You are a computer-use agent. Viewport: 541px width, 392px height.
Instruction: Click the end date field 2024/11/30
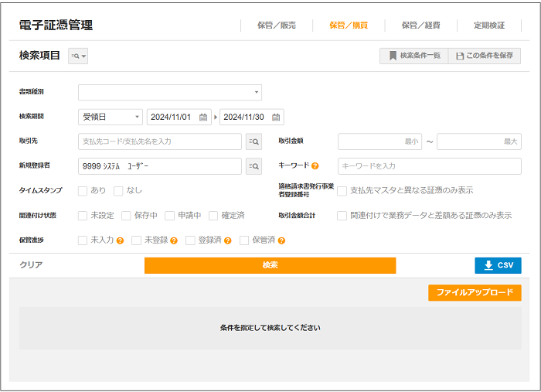pyautogui.click(x=252, y=117)
